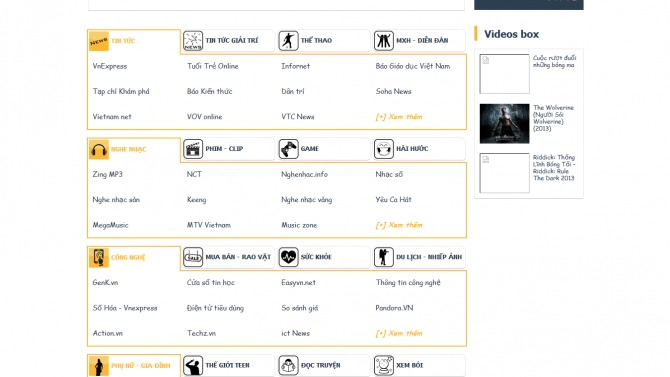Expand Xem thêm in the news section
This screenshot has height=377, width=670.
[x=399, y=117]
